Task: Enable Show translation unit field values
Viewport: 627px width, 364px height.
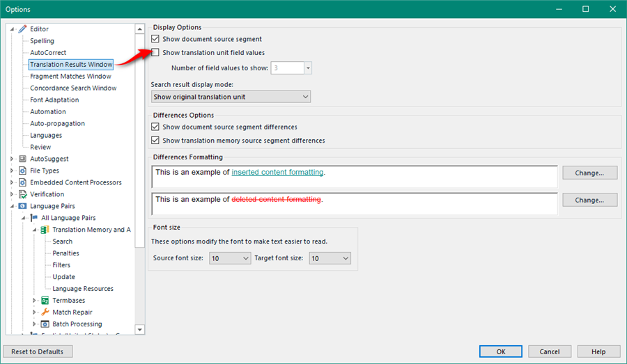Action: pos(155,52)
